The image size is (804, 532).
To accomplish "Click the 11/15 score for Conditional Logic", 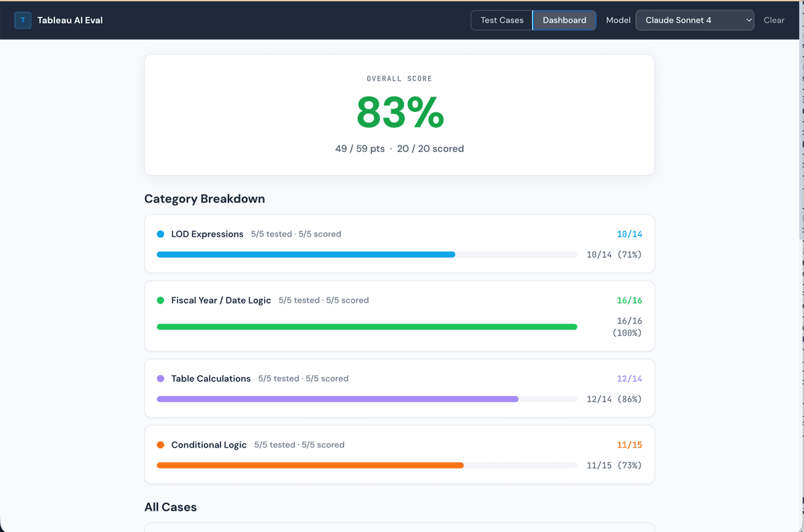I will (x=629, y=444).
